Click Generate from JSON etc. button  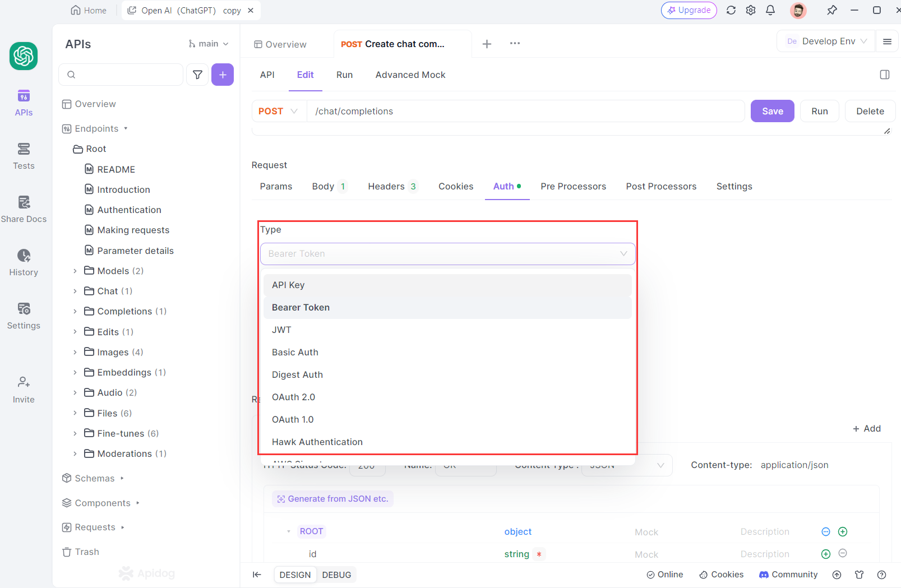332,499
